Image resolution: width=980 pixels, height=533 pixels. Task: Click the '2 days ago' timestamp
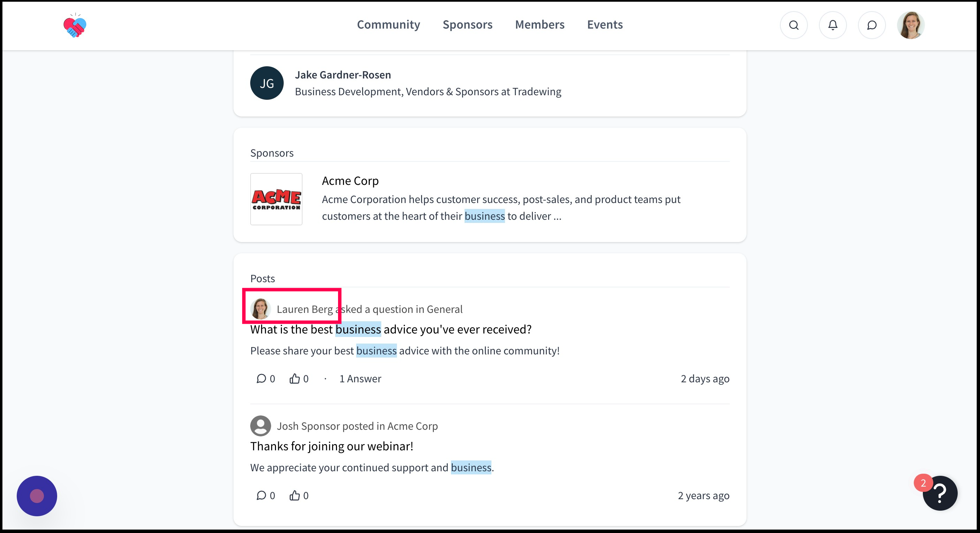[705, 379]
